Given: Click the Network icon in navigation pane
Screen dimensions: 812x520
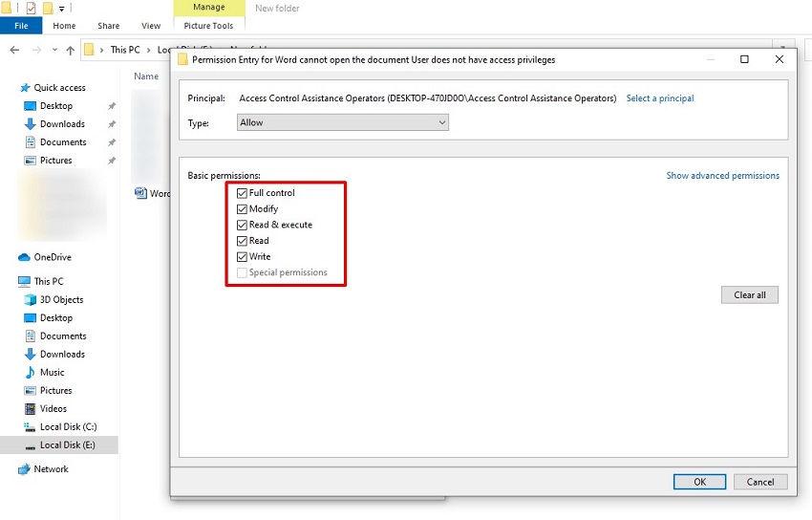Looking at the screenshot, I should point(24,469).
